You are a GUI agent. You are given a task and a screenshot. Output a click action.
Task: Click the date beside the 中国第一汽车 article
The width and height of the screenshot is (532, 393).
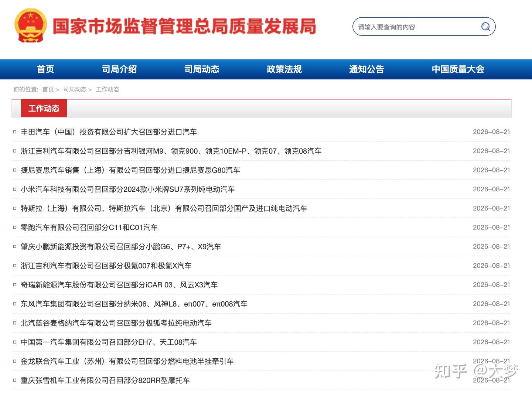pyautogui.click(x=491, y=342)
